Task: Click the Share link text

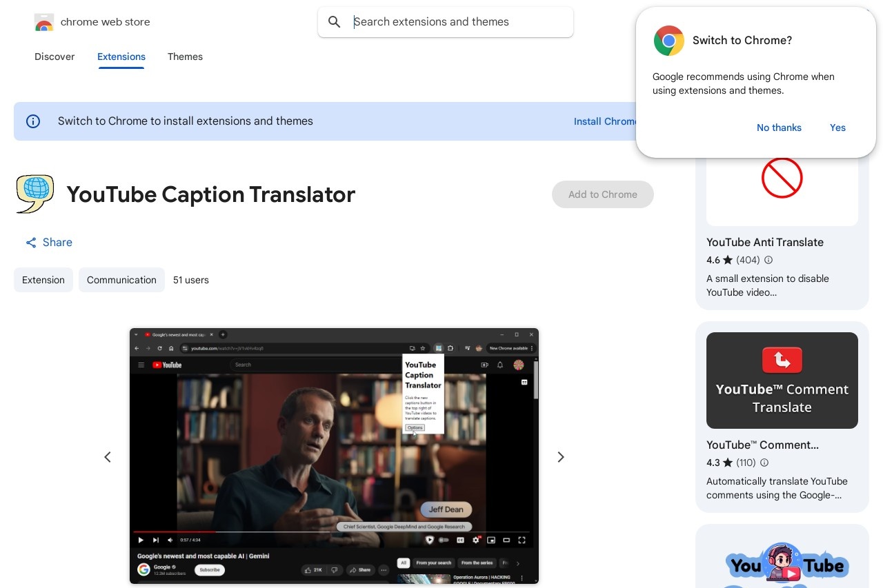Action: point(57,243)
